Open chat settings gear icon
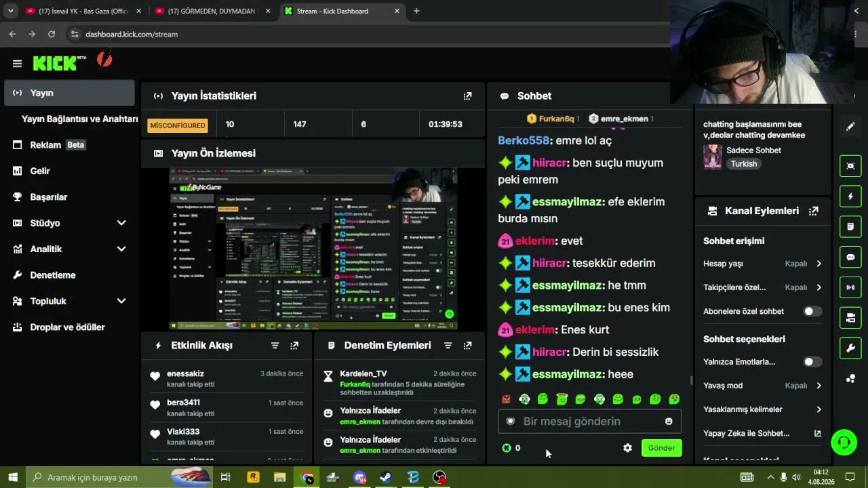The width and height of the screenshot is (868, 488). pos(627,448)
